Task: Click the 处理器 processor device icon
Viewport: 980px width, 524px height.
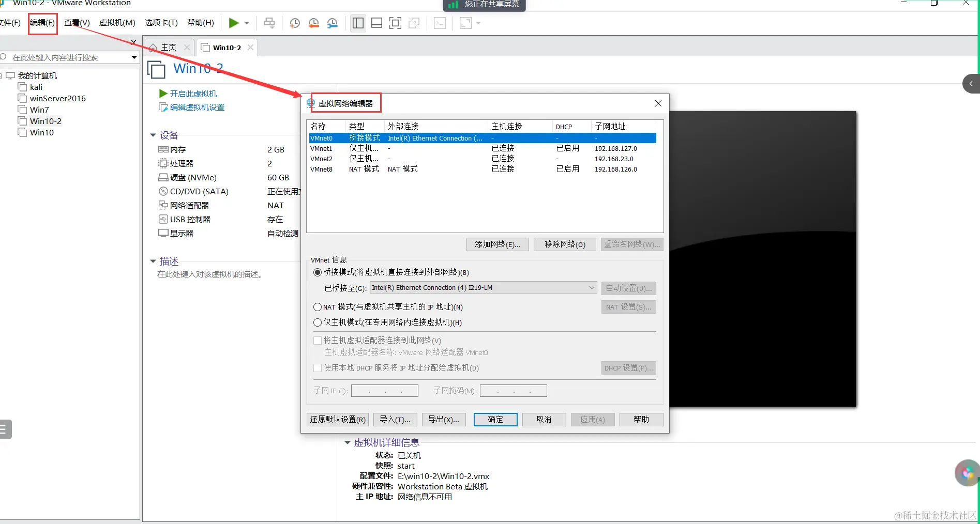Action: pyautogui.click(x=163, y=163)
